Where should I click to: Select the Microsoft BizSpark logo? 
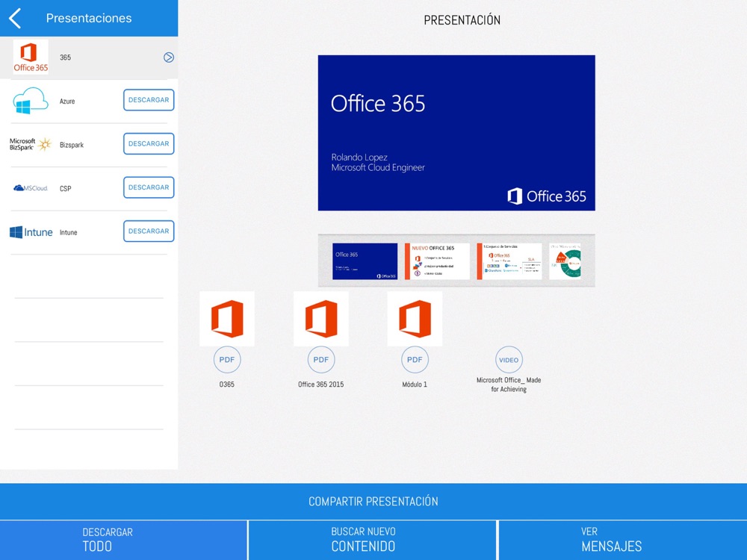pos(31,144)
